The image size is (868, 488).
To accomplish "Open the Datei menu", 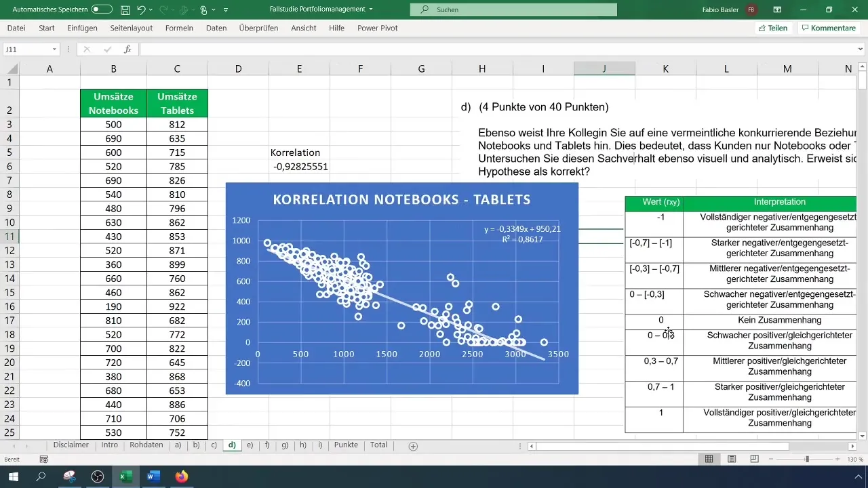I will pyautogui.click(x=16, y=28).
